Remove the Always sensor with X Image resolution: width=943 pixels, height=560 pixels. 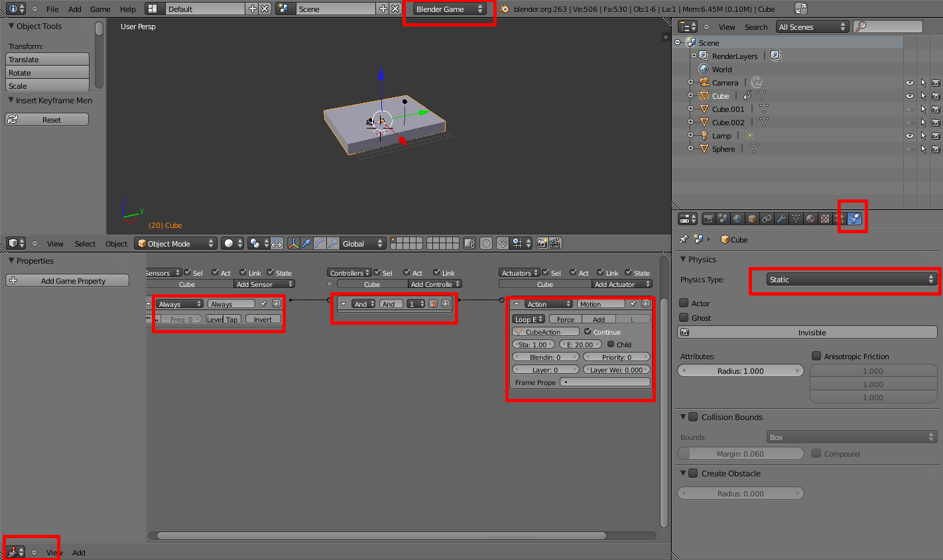tap(277, 304)
